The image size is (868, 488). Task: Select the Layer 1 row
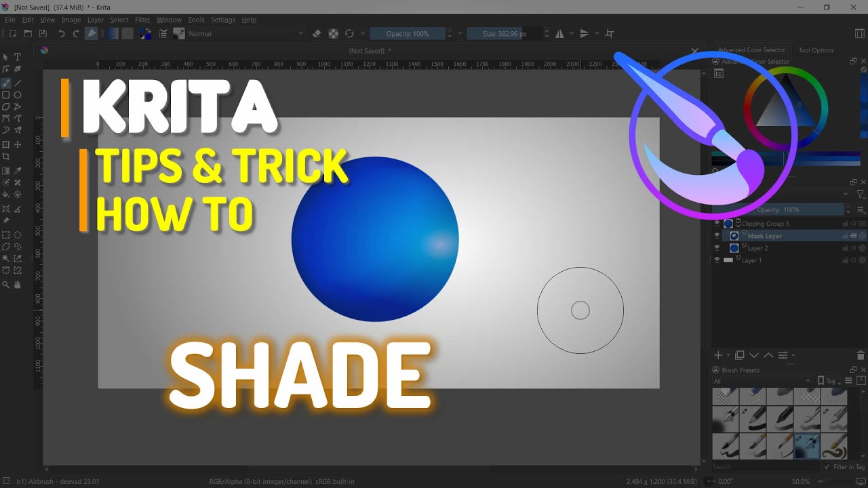click(789, 260)
